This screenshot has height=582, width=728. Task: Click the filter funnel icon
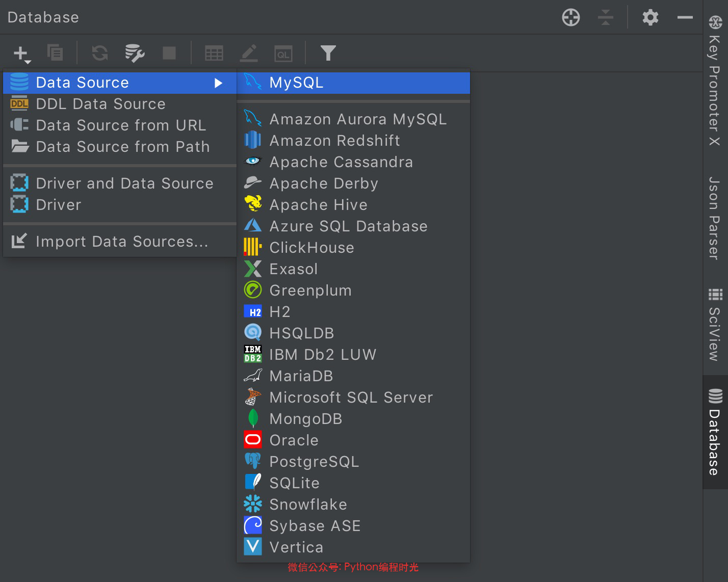coord(328,53)
